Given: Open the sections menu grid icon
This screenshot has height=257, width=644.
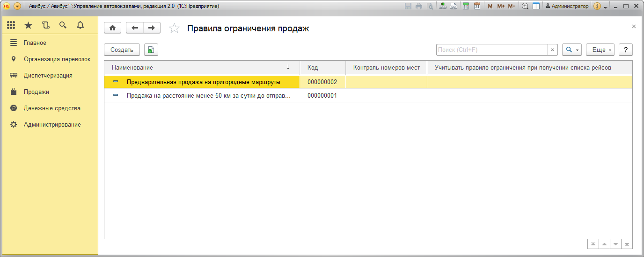Looking at the screenshot, I should (x=11, y=25).
